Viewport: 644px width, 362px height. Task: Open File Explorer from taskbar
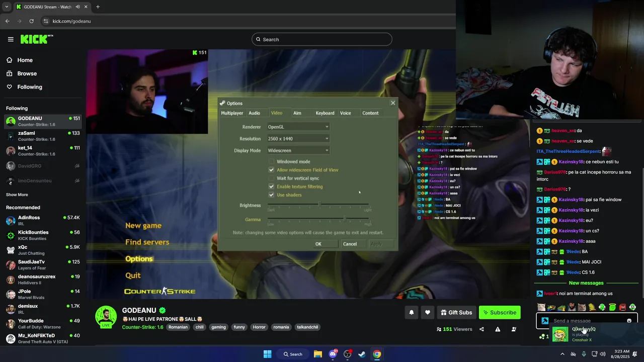(x=318, y=354)
